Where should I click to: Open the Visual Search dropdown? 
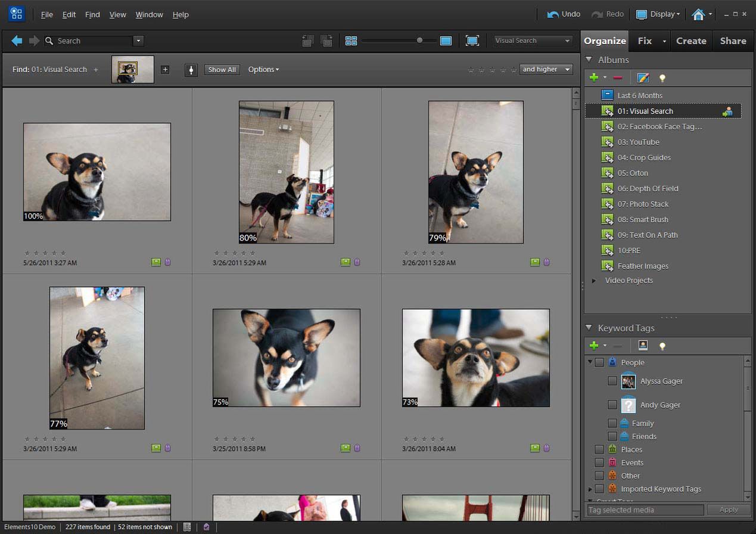point(533,41)
